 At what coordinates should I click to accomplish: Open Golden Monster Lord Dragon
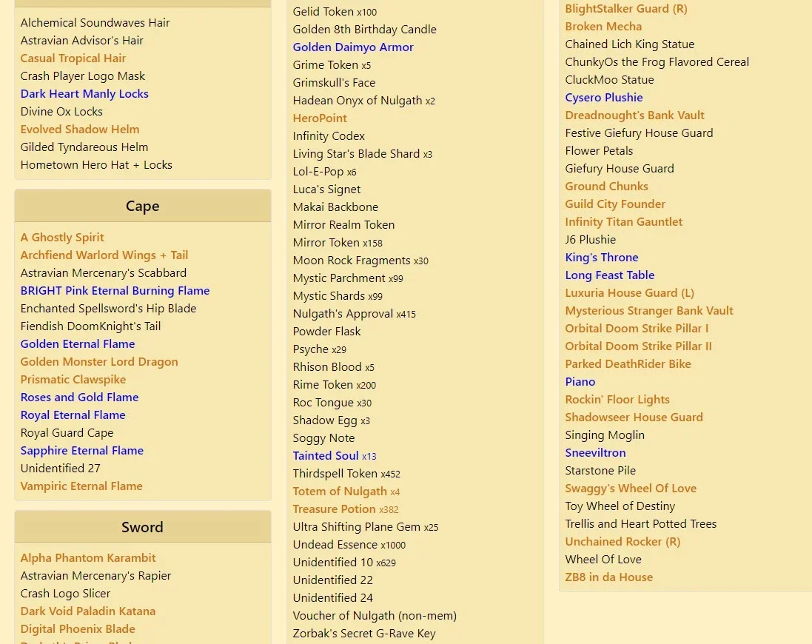coord(99,361)
